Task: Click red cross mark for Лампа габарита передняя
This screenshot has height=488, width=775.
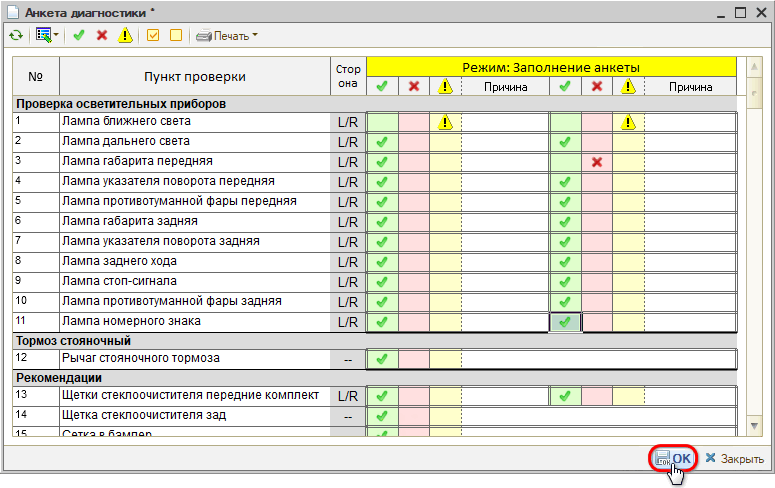Action: coord(597,162)
